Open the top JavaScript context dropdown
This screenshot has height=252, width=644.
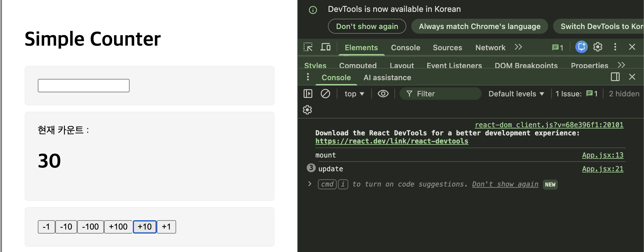point(354,94)
